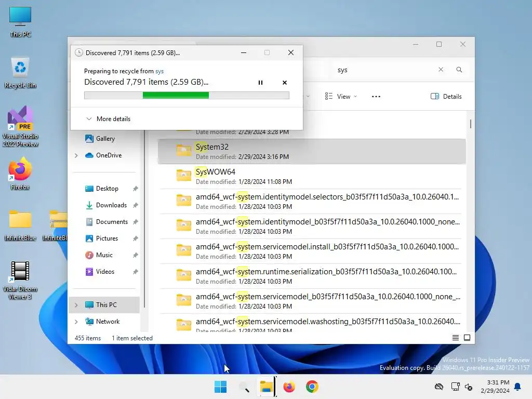Open Music from the sidebar
Screen dimensions: 532x399
pyautogui.click(x=104, y=255)
